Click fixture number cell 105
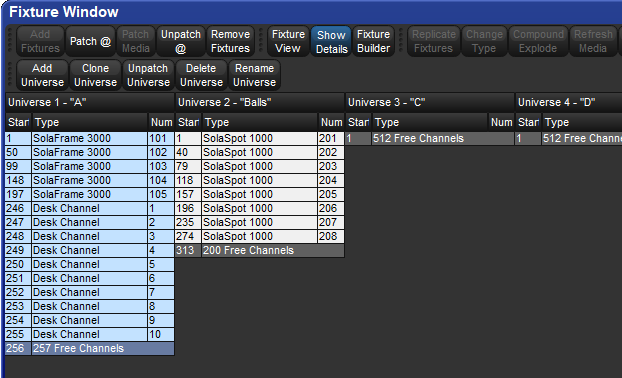The image size is (622, 378). [x=161, y=194]
